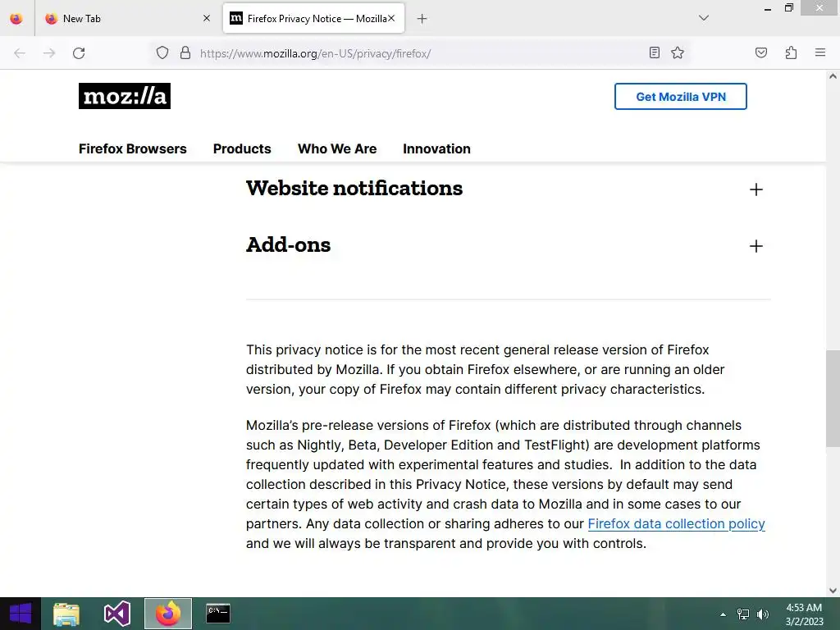Image resolution: width=840 pixels, height=630 pixels.
Task: Open Innovation navigation menu
Action: point(436,149)
